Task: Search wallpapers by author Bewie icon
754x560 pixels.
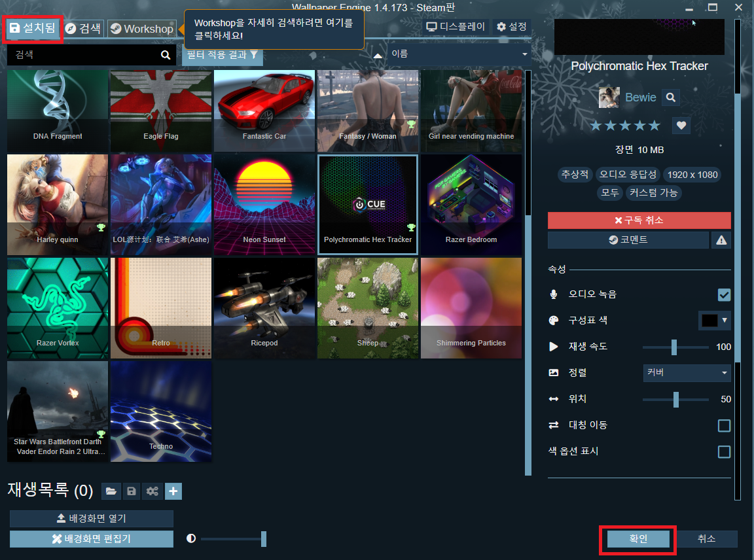Action: tap(670, 97)
